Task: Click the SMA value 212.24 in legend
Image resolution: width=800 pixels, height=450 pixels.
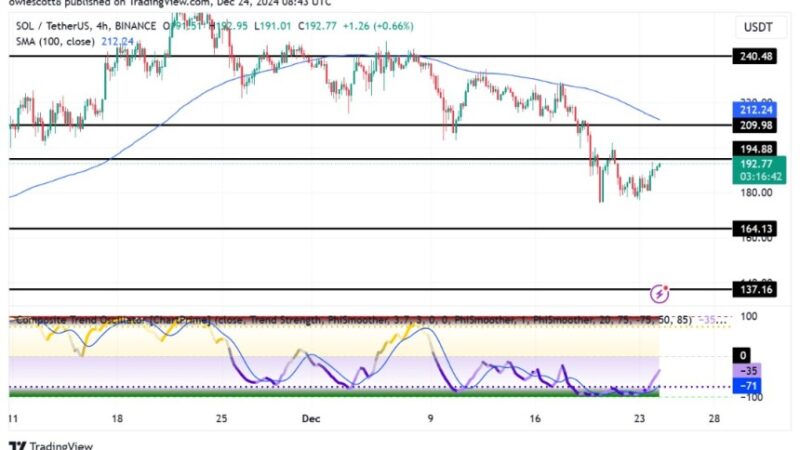Action: click(117, 41)
